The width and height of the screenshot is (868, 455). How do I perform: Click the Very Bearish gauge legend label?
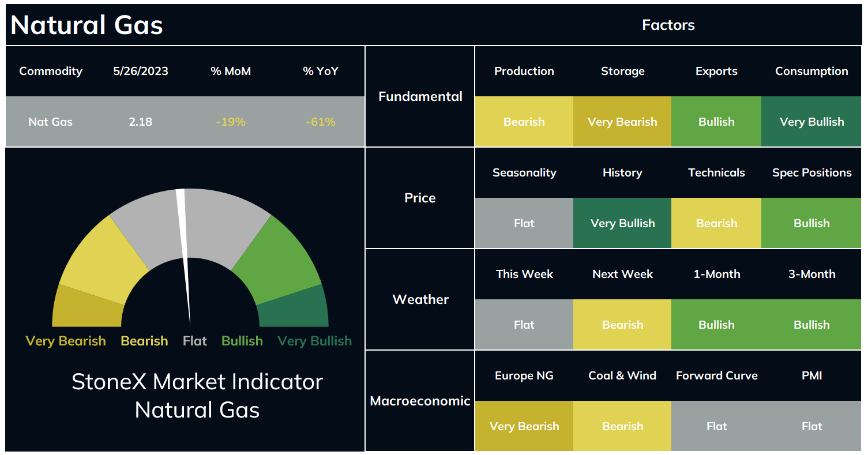66,341
